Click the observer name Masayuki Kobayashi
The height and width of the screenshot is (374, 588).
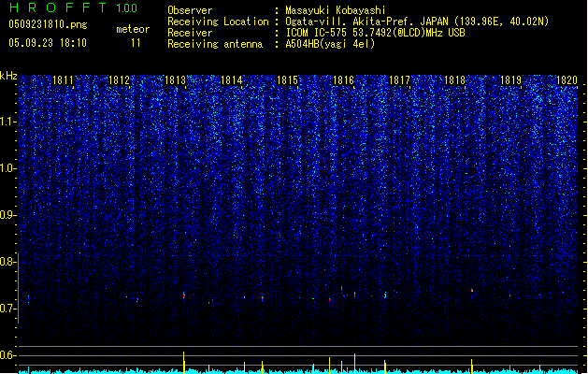point(336,10)
